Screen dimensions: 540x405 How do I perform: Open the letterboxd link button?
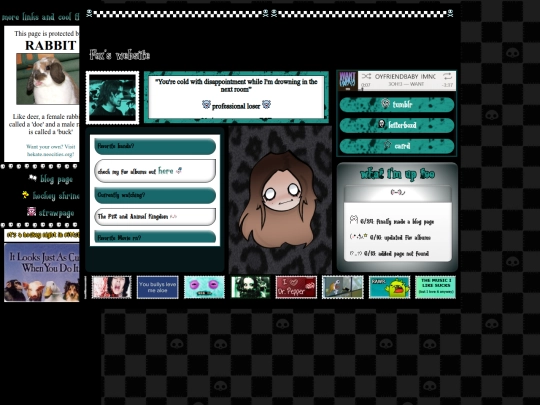coord(397,125)
